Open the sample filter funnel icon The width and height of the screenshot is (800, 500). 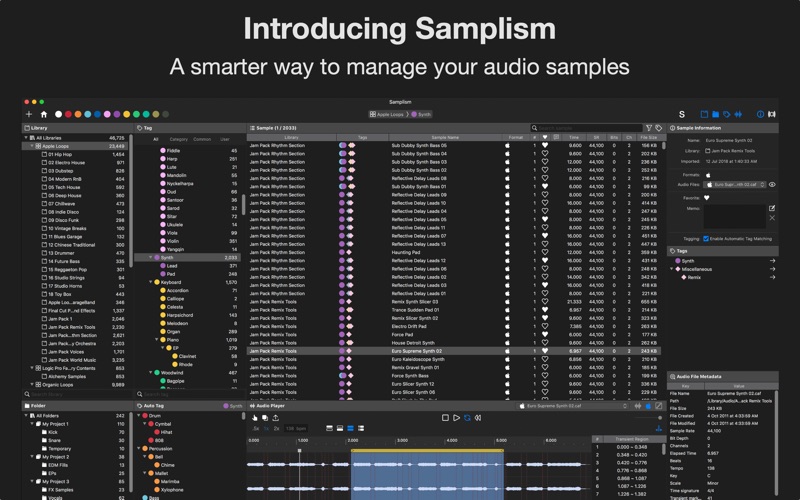point(649,128)
